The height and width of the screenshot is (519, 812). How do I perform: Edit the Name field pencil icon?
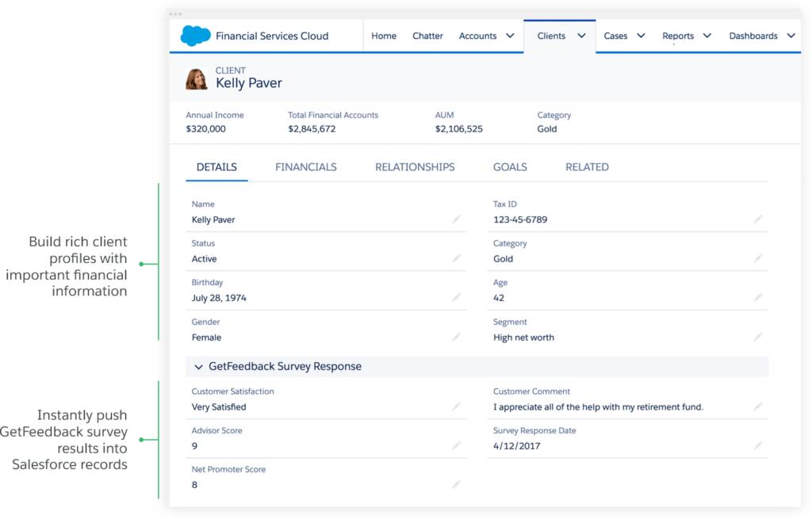[x=456, y=219]
